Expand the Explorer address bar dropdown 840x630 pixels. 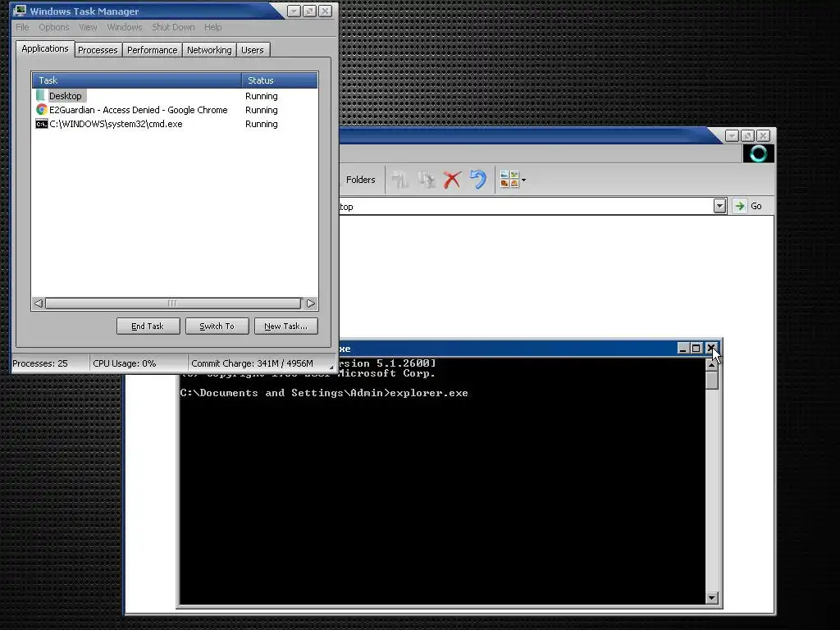(x=719, y=206)
